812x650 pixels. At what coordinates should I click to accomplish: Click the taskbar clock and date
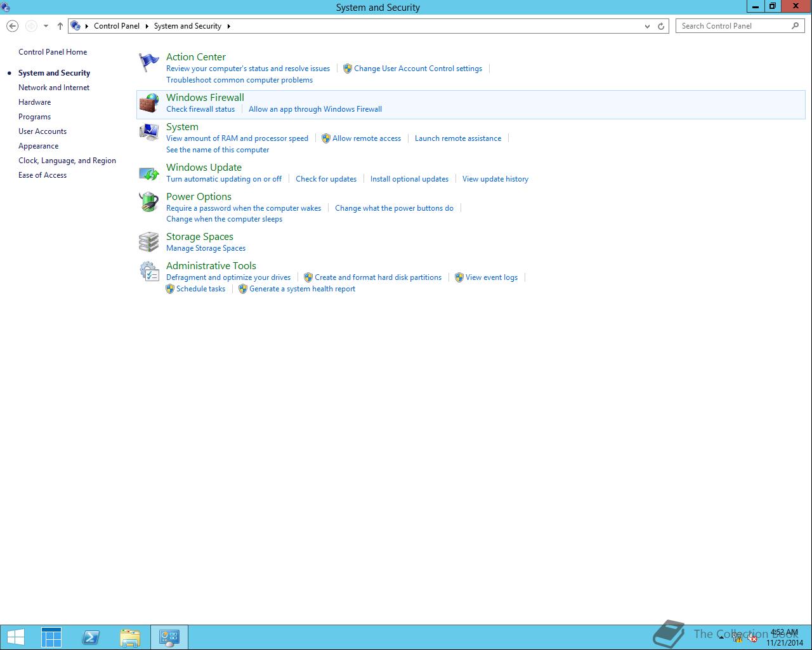pos(785,638)
